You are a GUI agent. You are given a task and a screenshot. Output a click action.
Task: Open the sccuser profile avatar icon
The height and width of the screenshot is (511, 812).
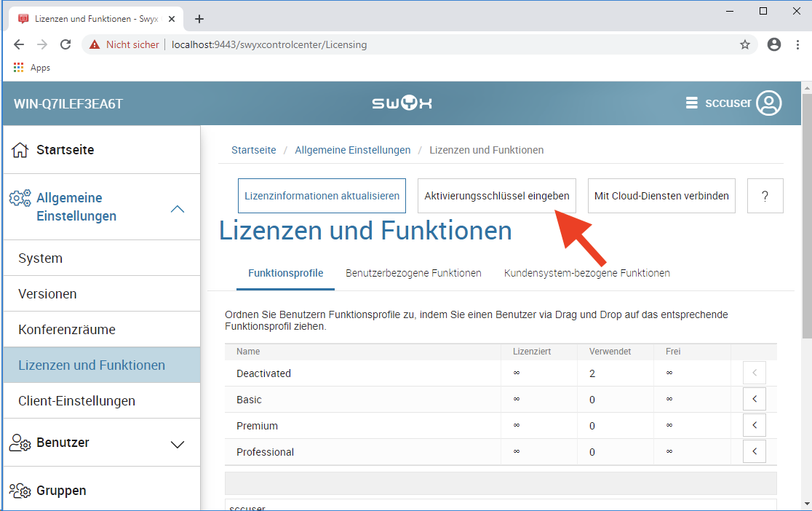point(768,103)
